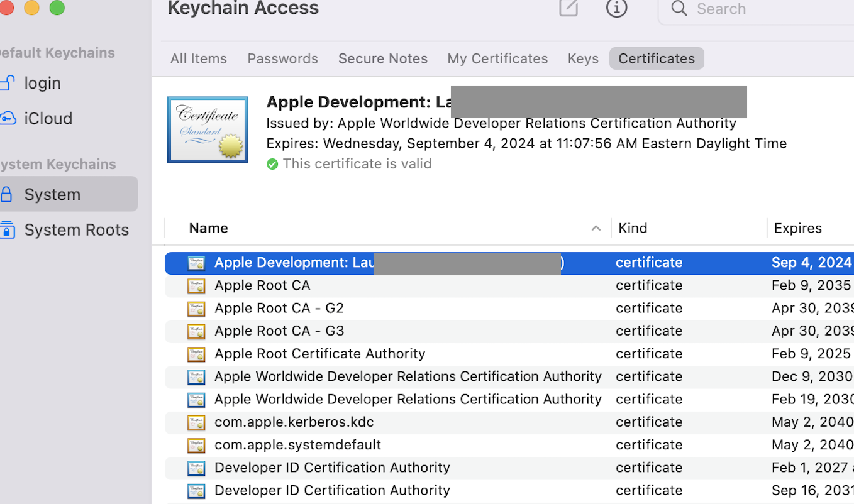Select the login keychain in the sidebar

coord(42,83)
